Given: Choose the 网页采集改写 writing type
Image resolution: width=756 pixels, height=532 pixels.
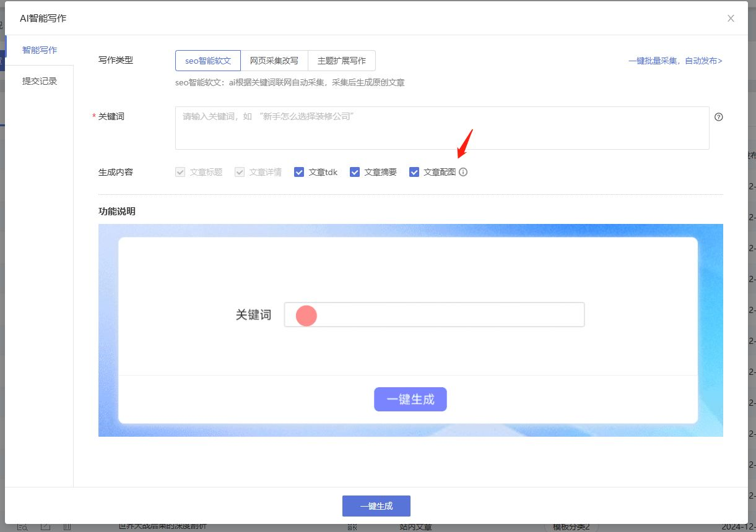Looking at the screenshot, I should coord(274,61).
